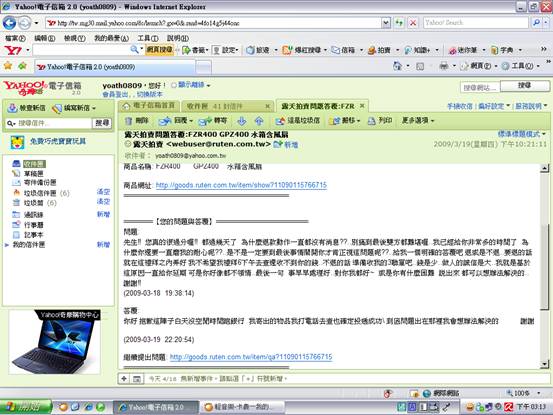The image size is (553, 415).
Task: Click Empty (清空) link for Trash
Action: (x=103, y=202)
